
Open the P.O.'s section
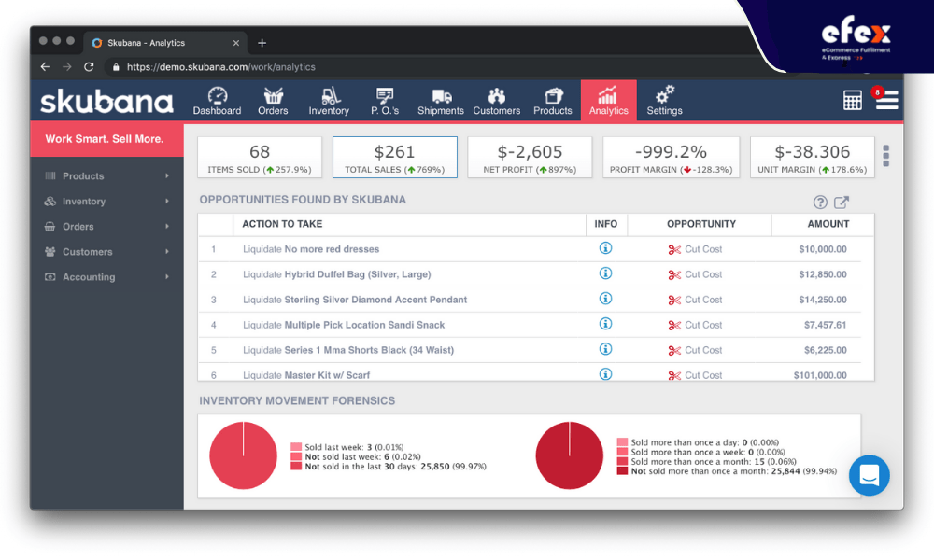(385, 101)
